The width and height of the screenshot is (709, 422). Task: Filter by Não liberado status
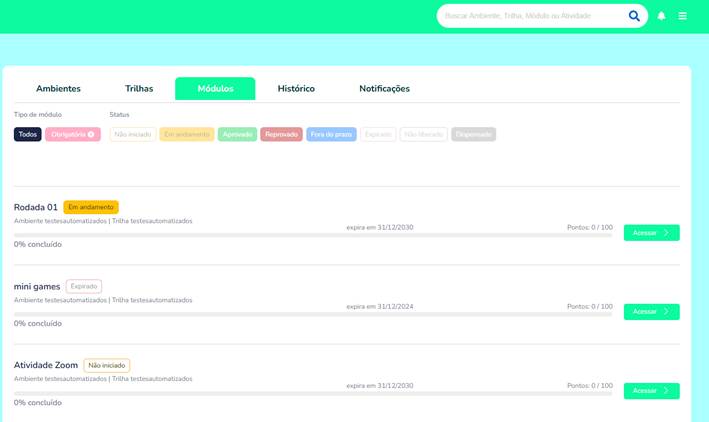click(424, 134)
